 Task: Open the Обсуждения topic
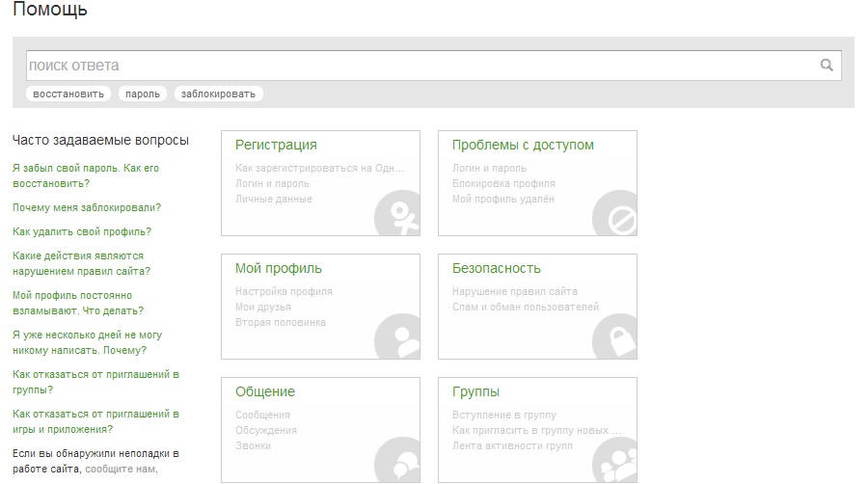266,430
